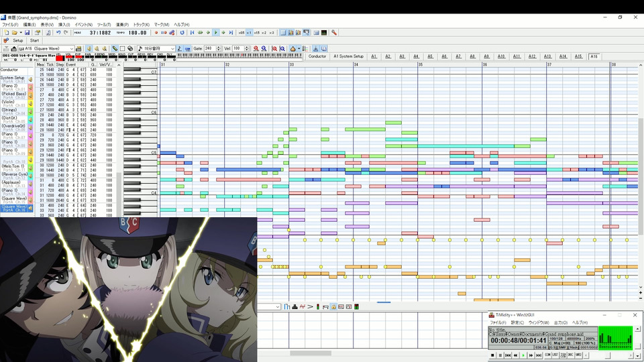Redo the last undone action
The height and width of the screenshot is (362, 644).
point(66,32)
